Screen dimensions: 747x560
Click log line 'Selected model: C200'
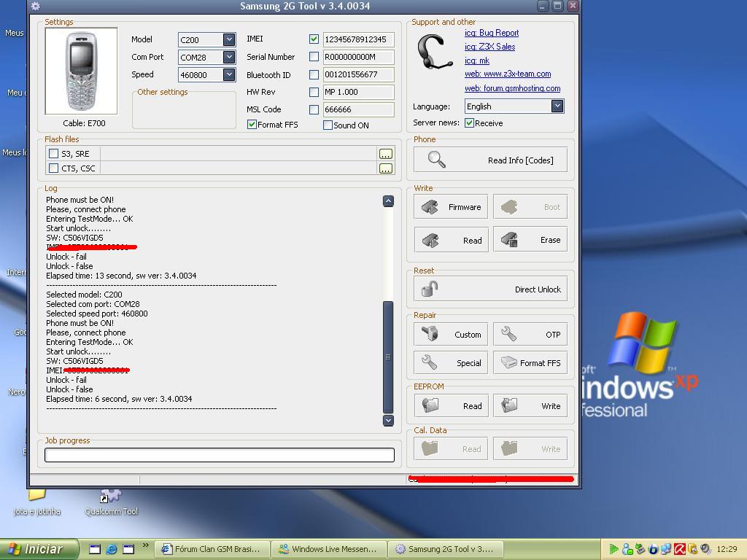(x=84, y=295)
